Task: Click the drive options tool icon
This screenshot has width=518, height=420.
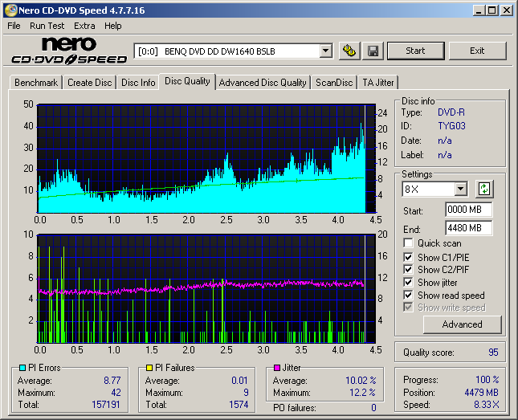Action: pos(349,51)
